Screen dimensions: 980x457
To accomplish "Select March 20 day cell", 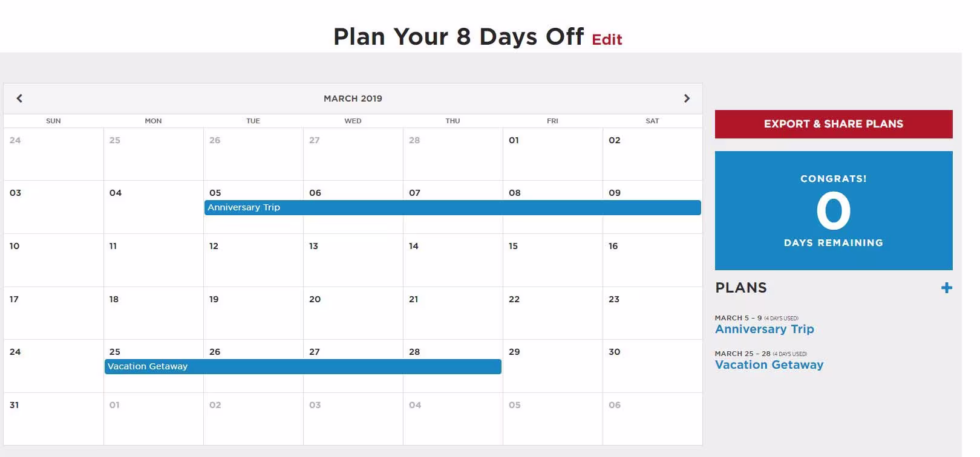I will click(353, 313).
